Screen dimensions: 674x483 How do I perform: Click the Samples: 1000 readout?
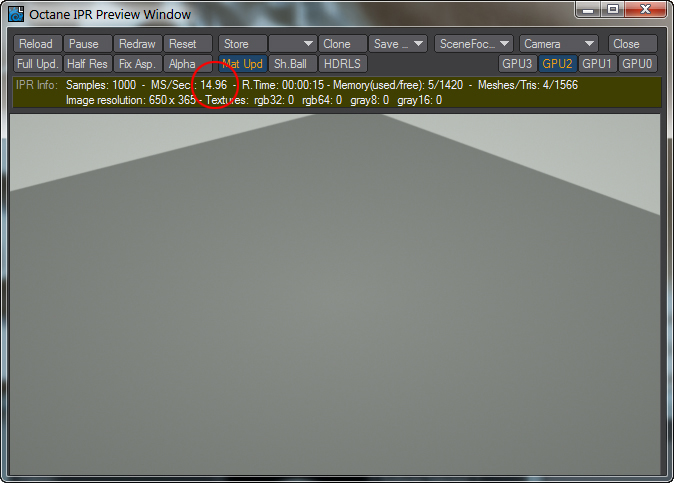click(x=101, y=85)
